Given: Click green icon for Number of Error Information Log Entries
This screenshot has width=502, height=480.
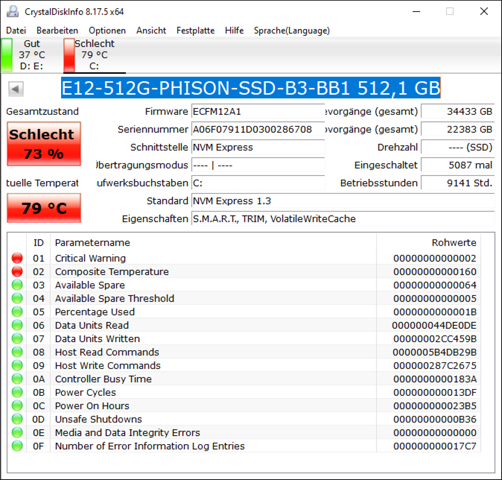Looking at the screenshot, I should 17,446.
